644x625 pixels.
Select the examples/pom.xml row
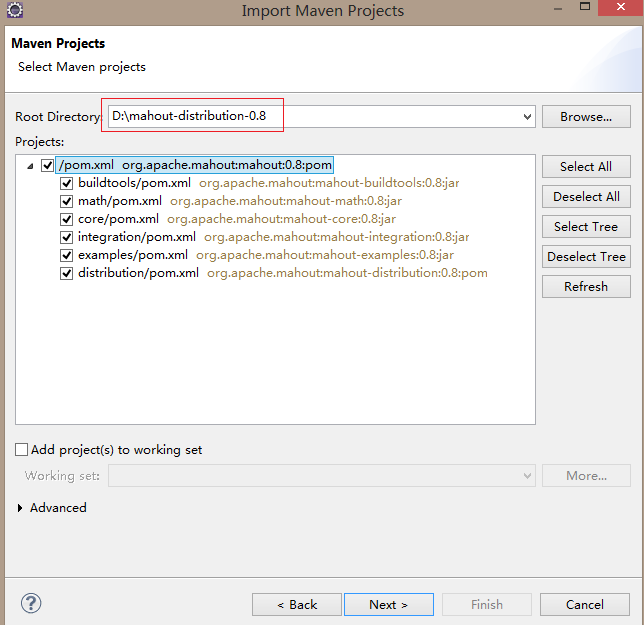[x=266, y=255]
